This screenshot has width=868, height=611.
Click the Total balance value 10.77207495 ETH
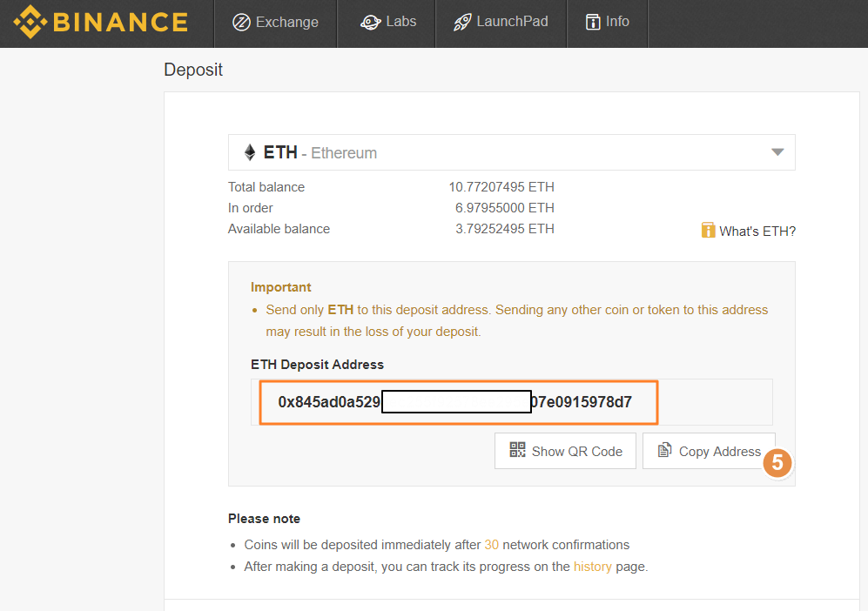click(501, 187)
